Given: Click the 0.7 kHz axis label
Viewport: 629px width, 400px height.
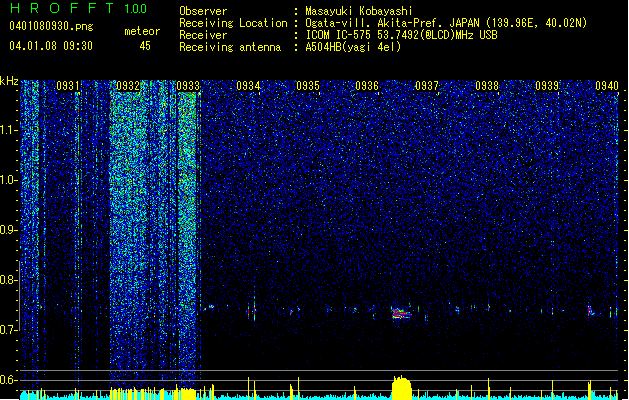Looking at the screenshot, I should (8, 330).
